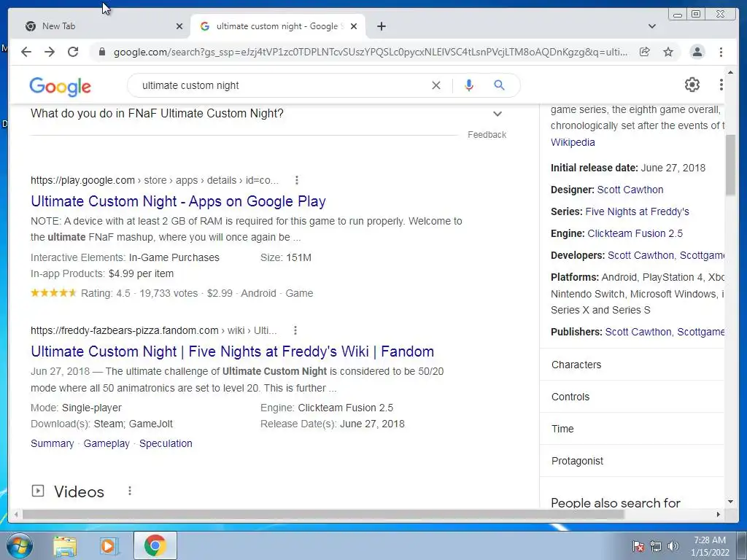The image size is (747, 560).
Task: Click the Scott Cawthon publisher link
Action: (638, 332)
